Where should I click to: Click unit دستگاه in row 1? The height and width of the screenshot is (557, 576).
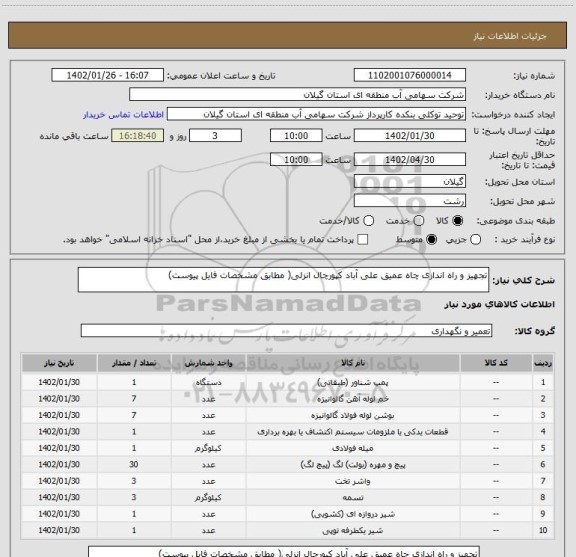tap(208, 382)
